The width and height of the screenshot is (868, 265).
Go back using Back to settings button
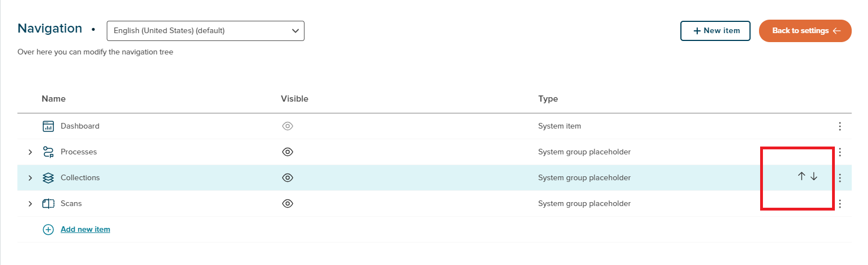tap(805, 31)
